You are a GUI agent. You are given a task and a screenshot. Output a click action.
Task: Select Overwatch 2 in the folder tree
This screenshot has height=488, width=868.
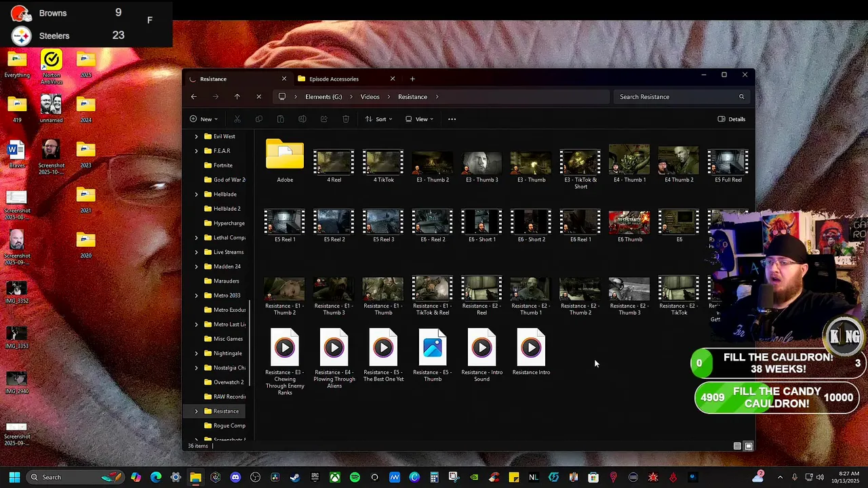pos(228,382)
